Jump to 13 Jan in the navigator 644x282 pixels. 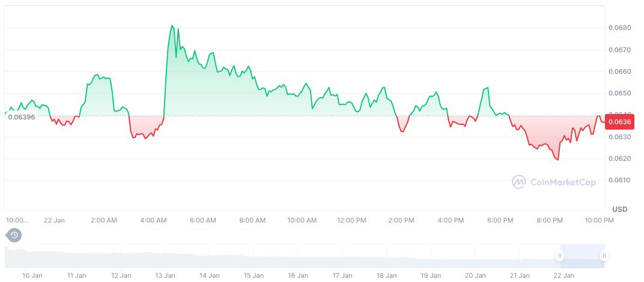165,275
